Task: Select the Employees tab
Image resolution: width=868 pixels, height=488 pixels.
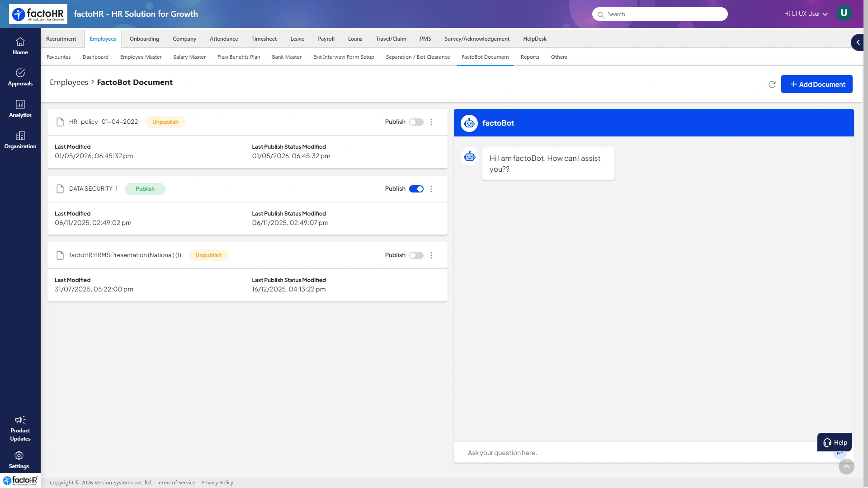Action: [x=103, y=39]
